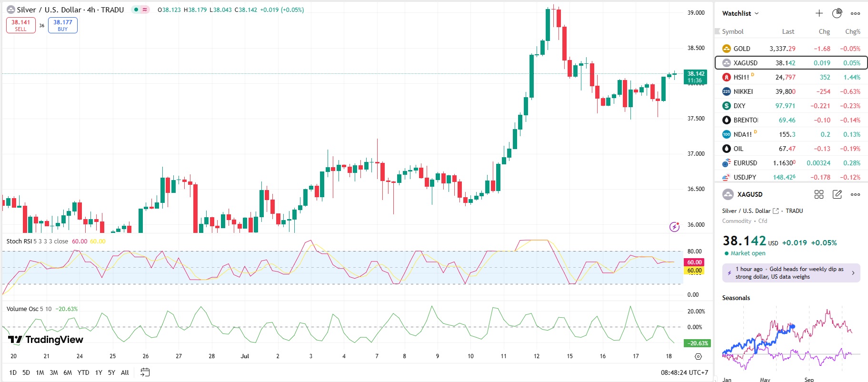868x382 pixels.
Task: Expand the gold news headline chevron
Action: point(853,273)
